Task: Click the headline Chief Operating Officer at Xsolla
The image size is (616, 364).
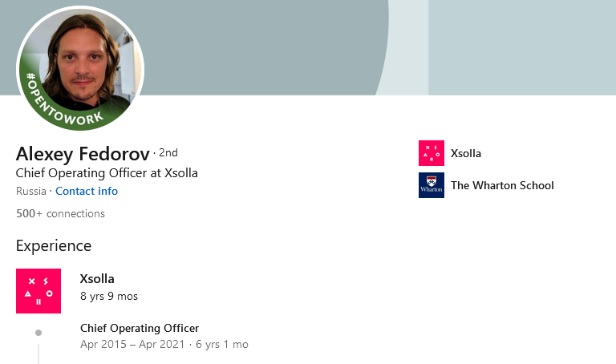Action: pos(107,172)
